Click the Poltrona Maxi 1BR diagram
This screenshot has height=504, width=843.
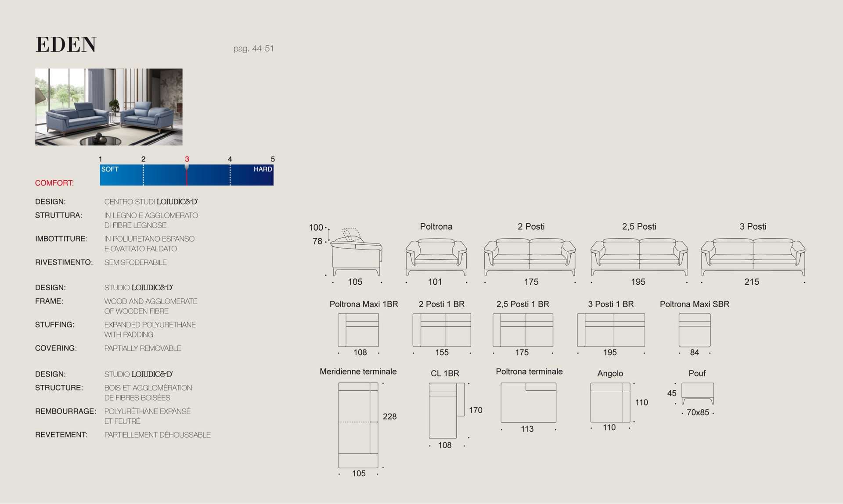coord(358,330)
